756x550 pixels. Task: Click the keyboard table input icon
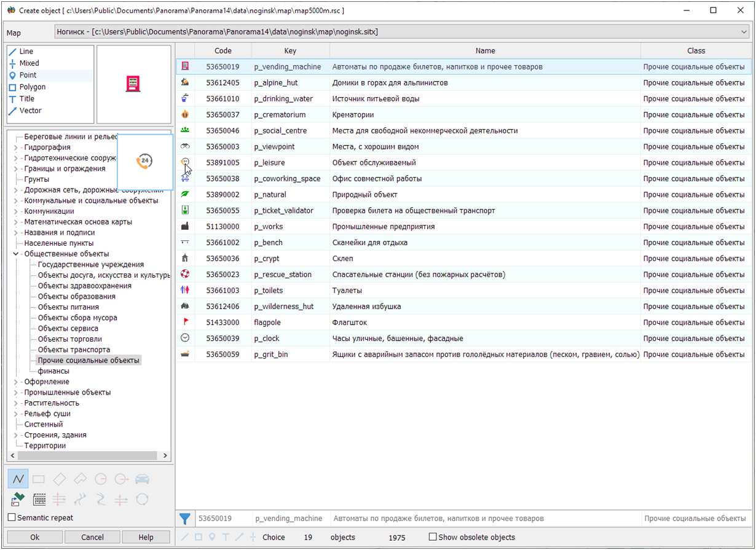[x=39, y=500]
